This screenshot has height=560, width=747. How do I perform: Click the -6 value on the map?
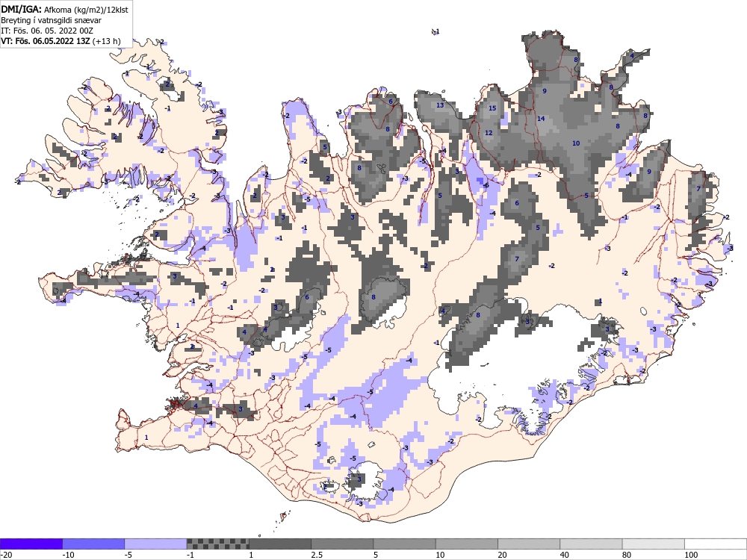pyautogui.click(x=486, y=185)
